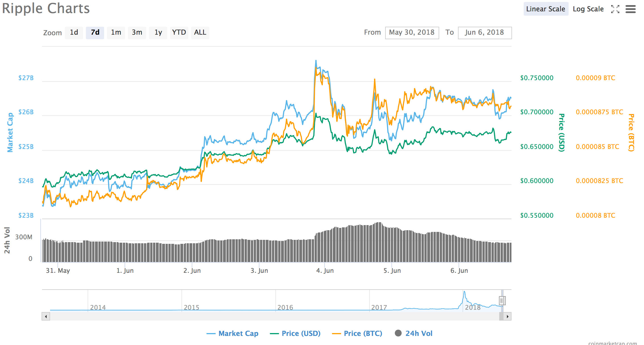The height and width of the screenshot is (345, 644).
Task: Click the From date field May 30, 2018
Action: point(412,33)
